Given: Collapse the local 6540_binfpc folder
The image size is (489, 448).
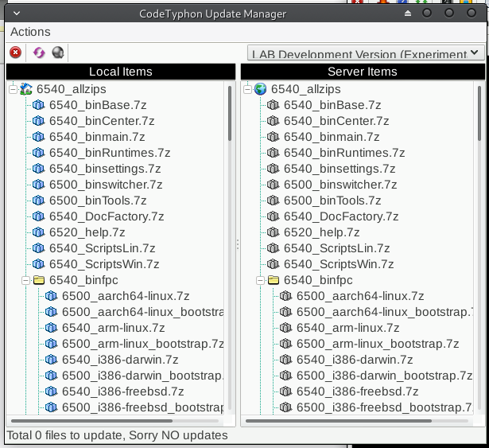Looking at the screenshot, I should [x=26, y=280].
